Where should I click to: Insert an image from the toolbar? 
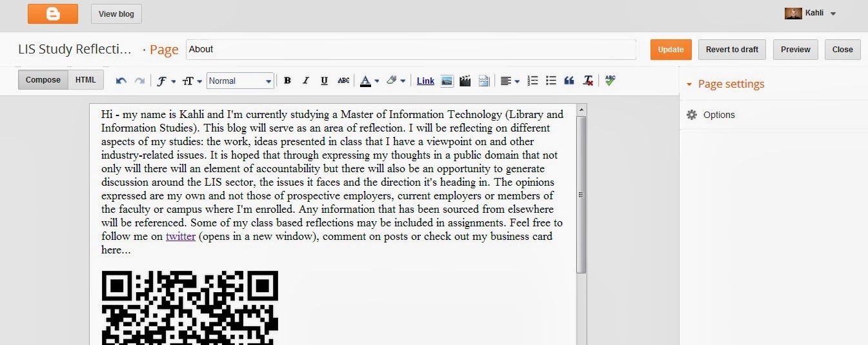pyautogui.click(x=447, y=81)
